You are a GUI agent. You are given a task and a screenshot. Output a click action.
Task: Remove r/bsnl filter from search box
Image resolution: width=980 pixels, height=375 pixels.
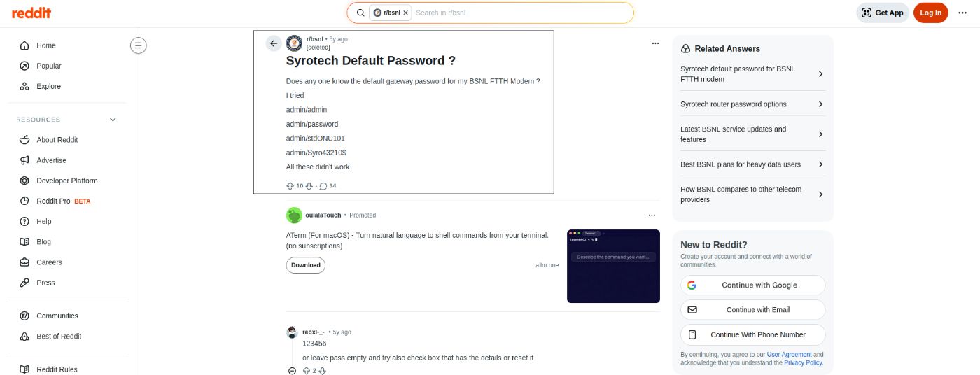point(405,13)
